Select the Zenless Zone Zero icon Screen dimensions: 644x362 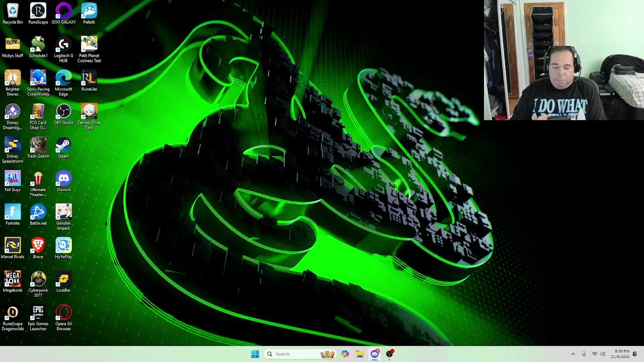[89, 117]
